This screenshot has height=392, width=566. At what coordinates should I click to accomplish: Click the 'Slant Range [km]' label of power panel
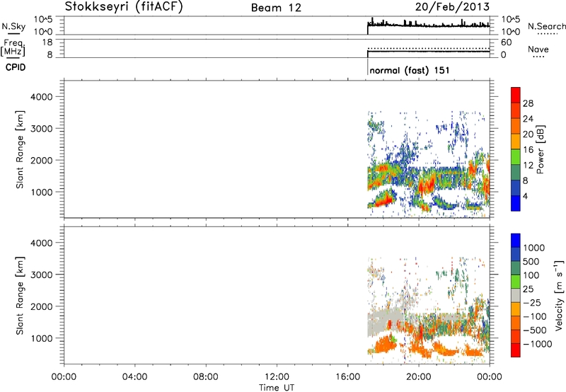(x=20, y=149)
